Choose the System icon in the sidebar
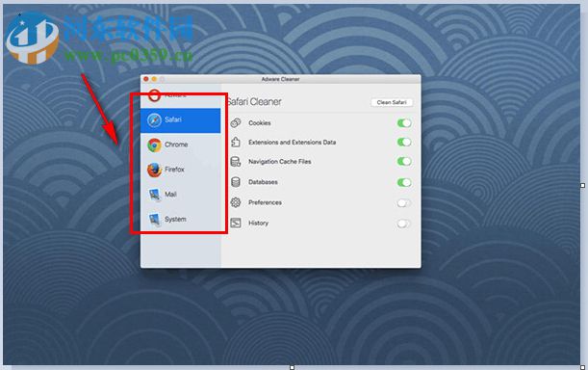Screen dimensions: 588x370 pos(155,220)
